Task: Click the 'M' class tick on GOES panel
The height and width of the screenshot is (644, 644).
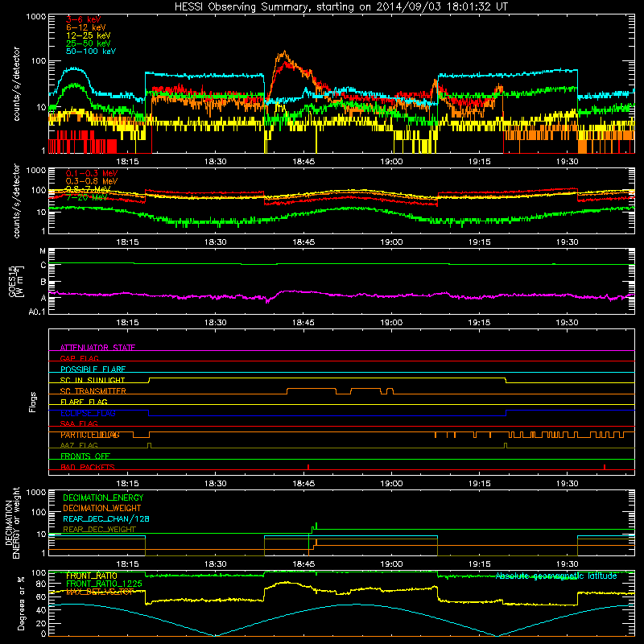Action: click(x=43, y=251)
